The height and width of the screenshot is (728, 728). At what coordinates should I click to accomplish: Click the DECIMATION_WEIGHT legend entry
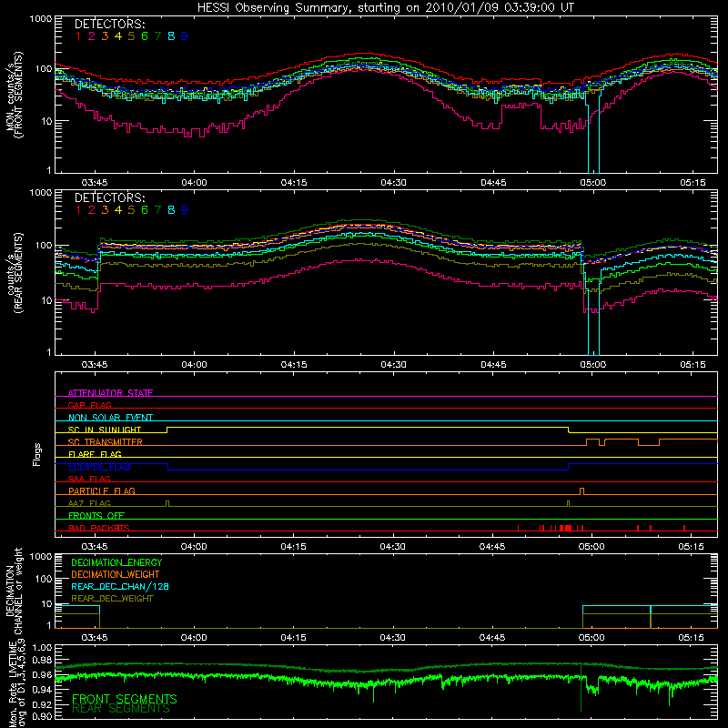[116, 575]
